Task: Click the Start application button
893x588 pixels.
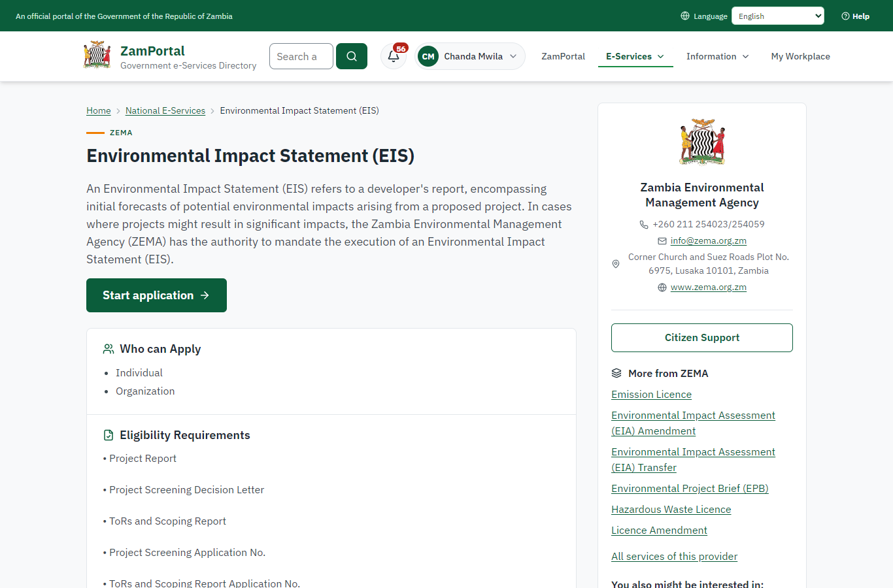Action: pyautogui.click(x=156, y=295)
